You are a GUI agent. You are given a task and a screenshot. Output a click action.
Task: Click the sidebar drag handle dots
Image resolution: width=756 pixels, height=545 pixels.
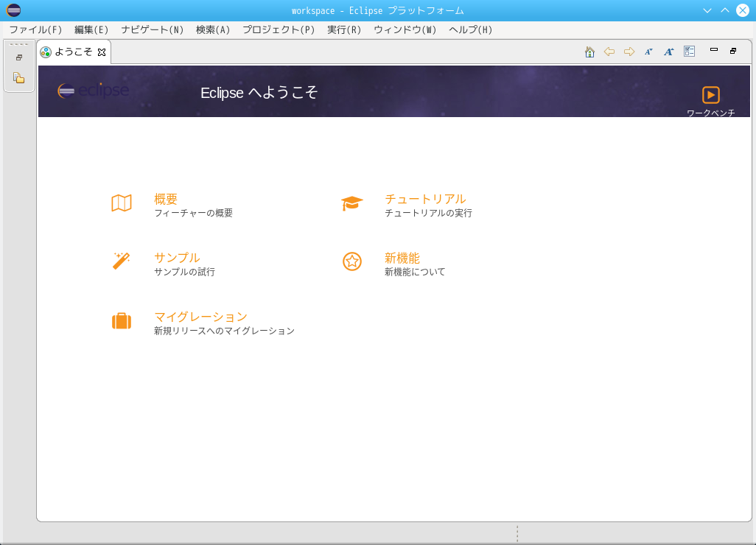pos(19,44)
